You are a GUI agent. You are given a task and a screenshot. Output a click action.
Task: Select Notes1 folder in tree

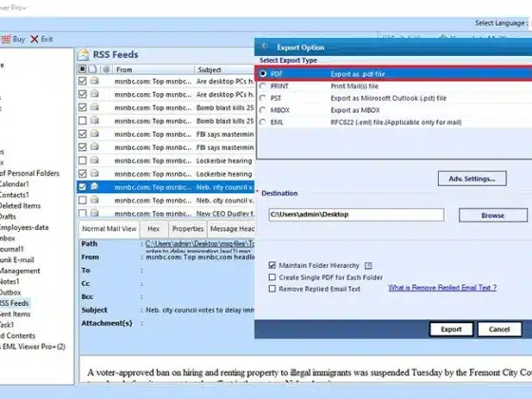[9, 281]
